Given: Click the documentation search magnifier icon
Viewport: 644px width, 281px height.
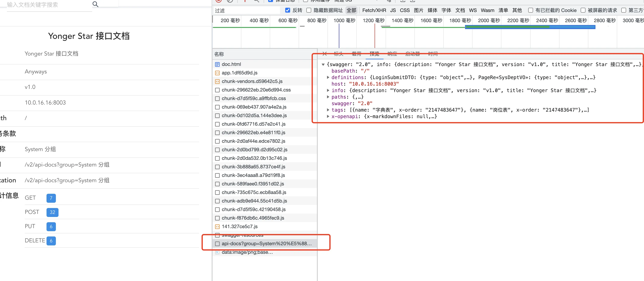Looking at the screenshot, I should 95,4.
